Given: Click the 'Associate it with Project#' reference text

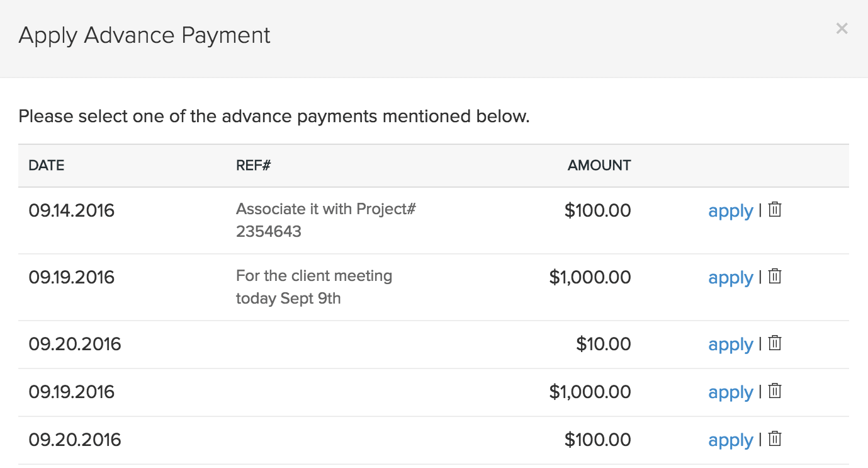Looking at the screenshot, I should (x=325, y=209).
